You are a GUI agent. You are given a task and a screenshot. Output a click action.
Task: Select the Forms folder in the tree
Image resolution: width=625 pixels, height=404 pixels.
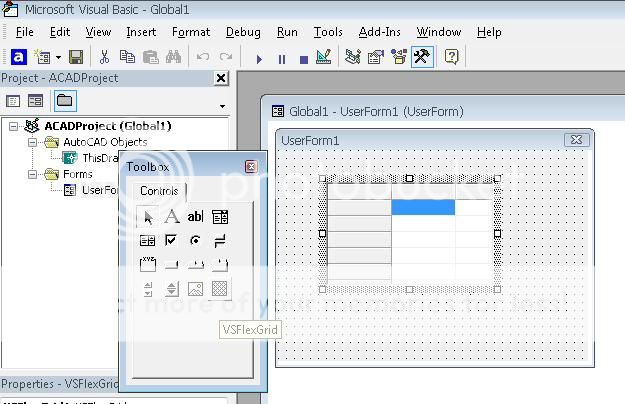[78, 174]
